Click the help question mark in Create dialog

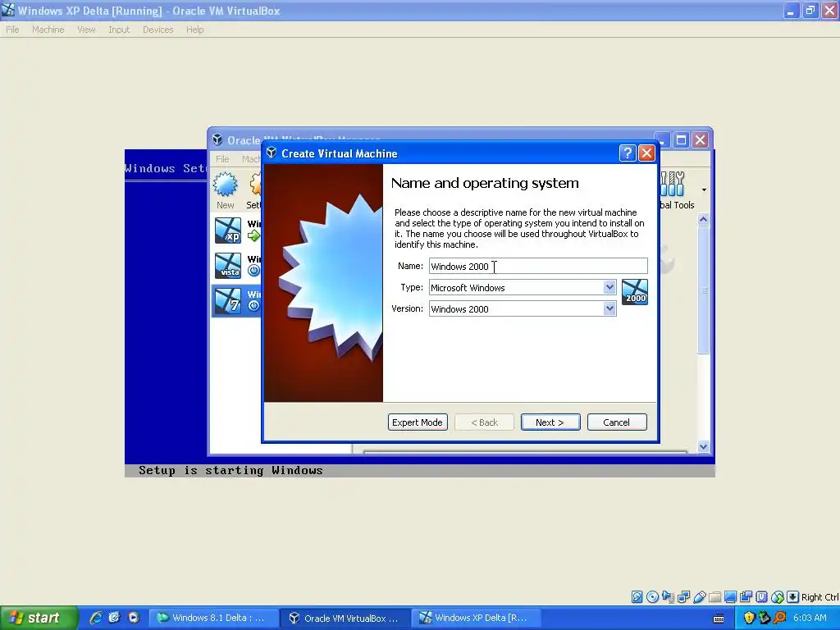point(628,153)
